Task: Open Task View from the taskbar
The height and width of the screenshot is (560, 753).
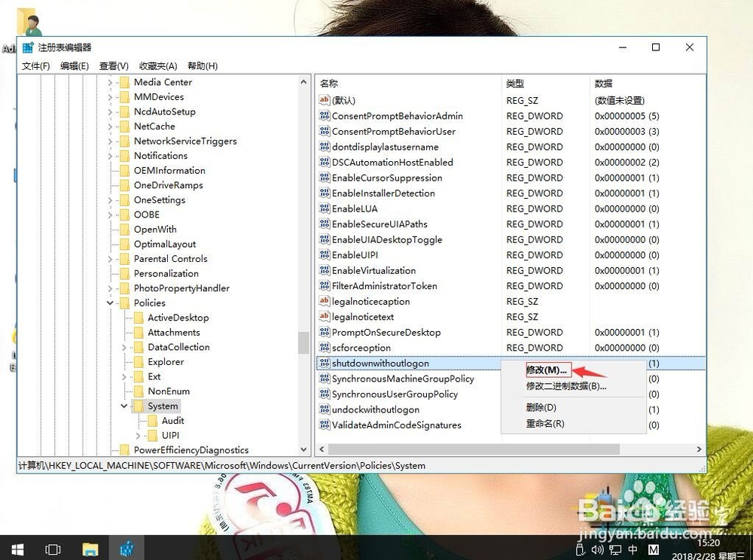Action: [53, 549]
